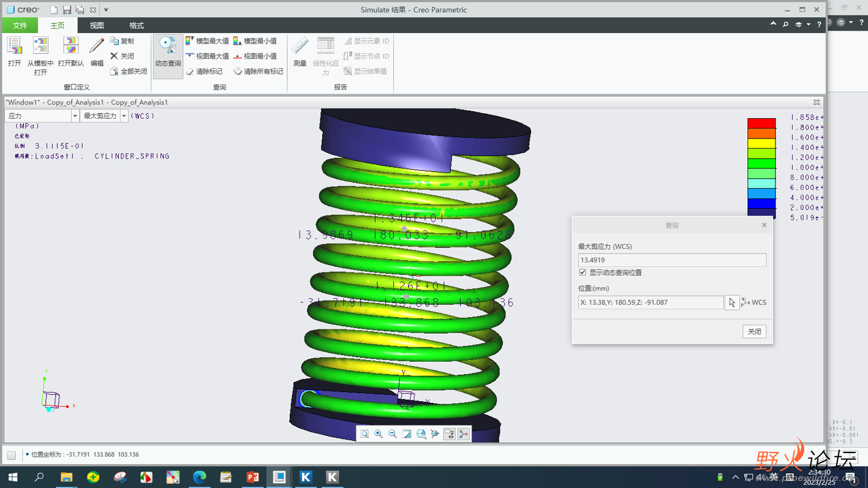This screenshot has height=488, width=868.
Task: Open Windows taskbar search
Action: pos(39,477)
